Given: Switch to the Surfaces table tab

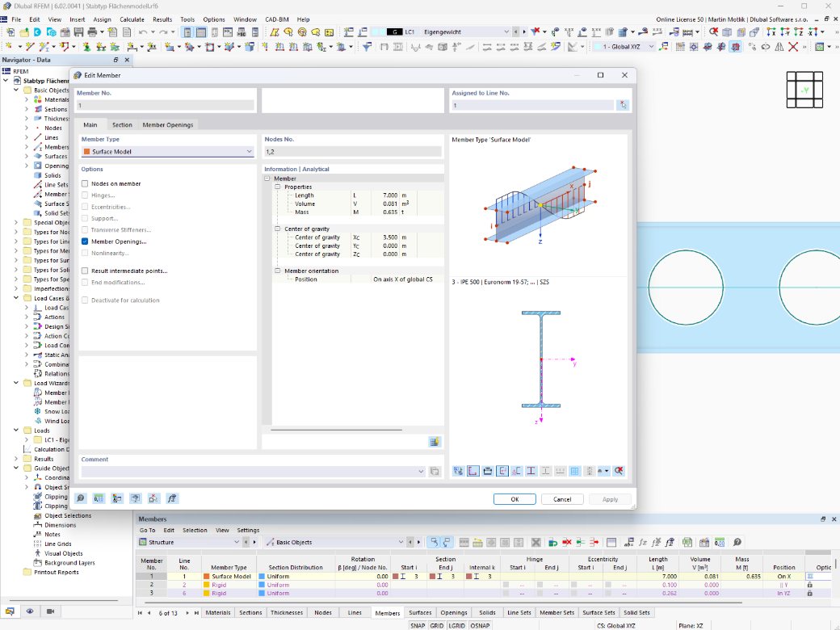Looking at the screenshot, I should coord(420,613).
